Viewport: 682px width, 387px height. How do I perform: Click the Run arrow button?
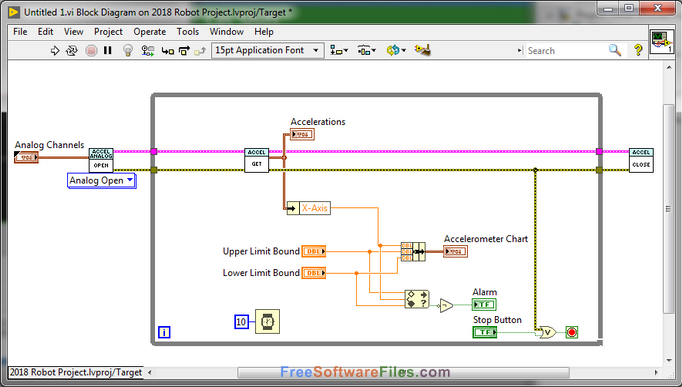point(55,51)
